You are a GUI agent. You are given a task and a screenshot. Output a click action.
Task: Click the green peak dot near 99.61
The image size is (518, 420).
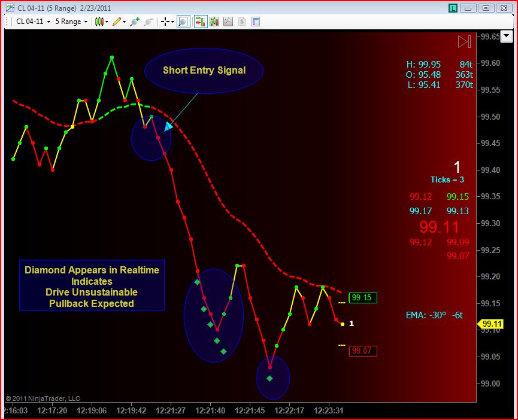pyautogui.click(x=112, y=57)
